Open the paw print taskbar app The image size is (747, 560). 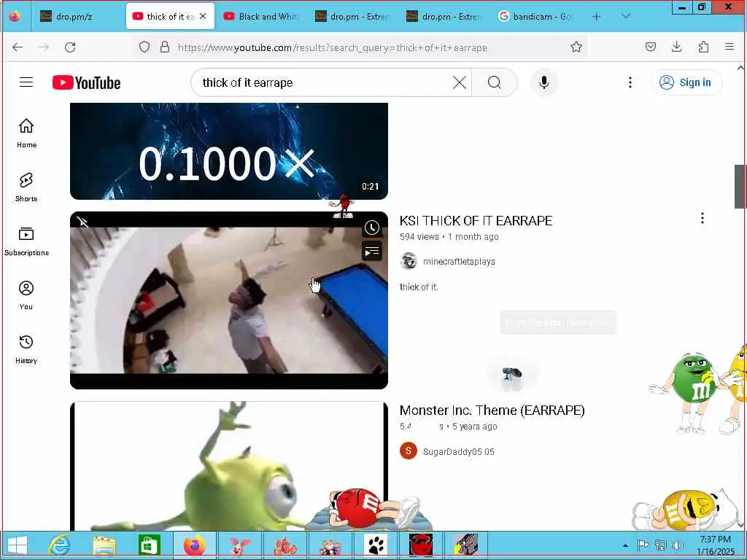(x=376, y=545)
